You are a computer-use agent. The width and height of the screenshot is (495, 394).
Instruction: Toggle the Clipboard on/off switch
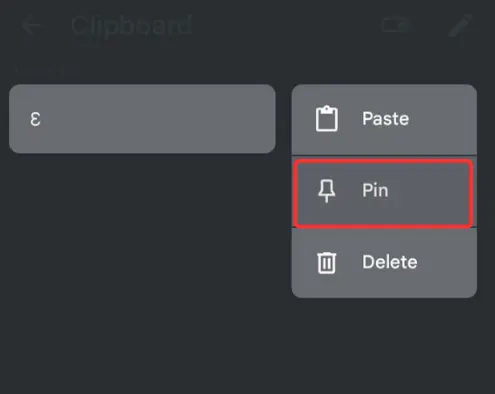pyautogui.click(x=395, y=25)
